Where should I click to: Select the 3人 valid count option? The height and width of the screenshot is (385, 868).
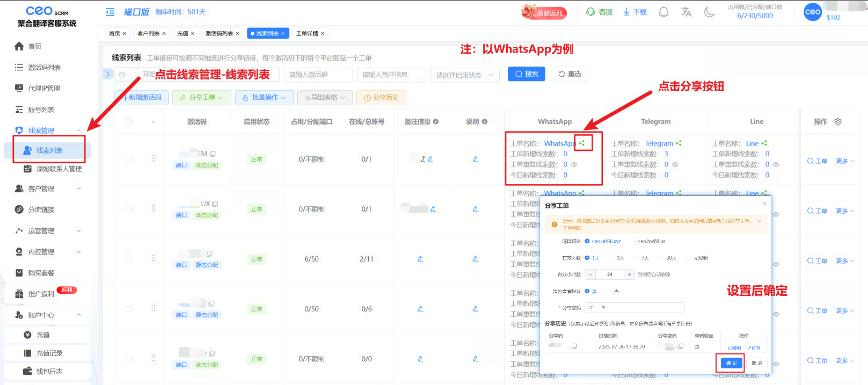pos(612,258)
